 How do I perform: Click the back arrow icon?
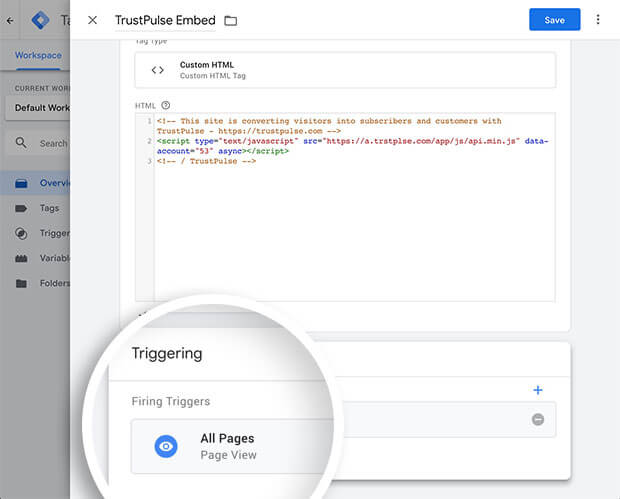(10, 21)
